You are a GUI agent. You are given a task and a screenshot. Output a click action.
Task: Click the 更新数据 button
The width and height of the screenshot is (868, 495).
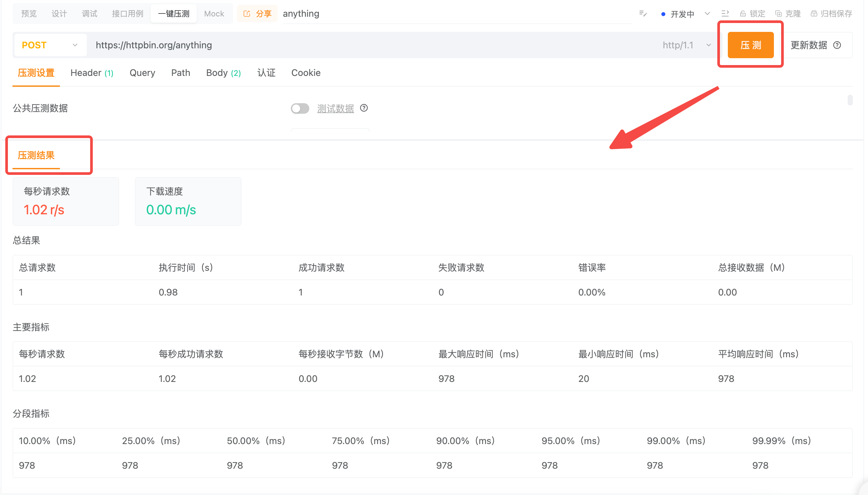[808, 45]
